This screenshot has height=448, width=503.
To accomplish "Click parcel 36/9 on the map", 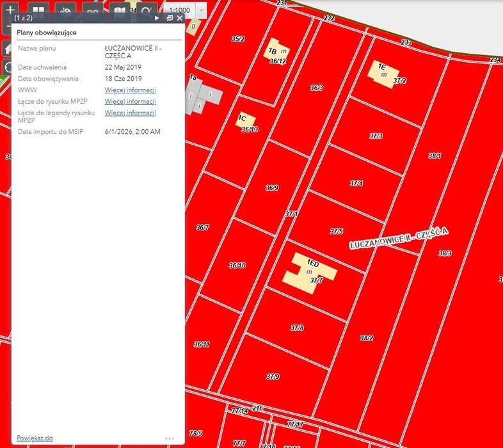I will click(x=272, y=188).
